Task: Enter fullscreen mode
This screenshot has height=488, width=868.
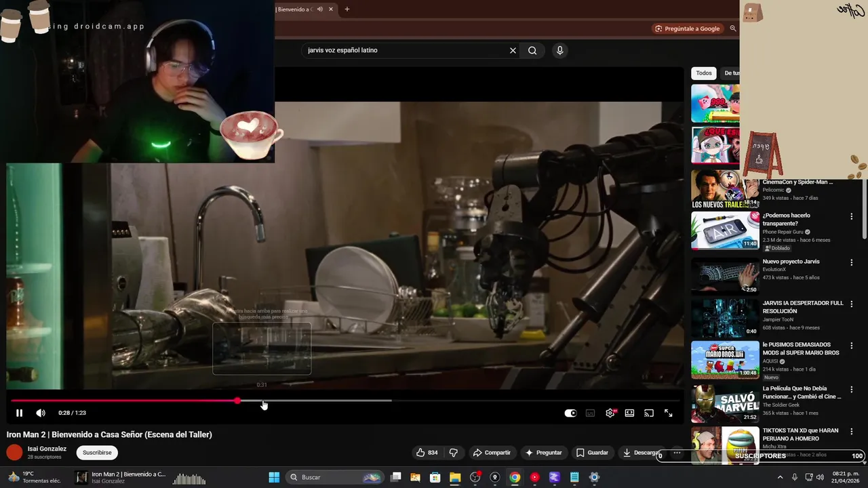Action: (668, 413)
